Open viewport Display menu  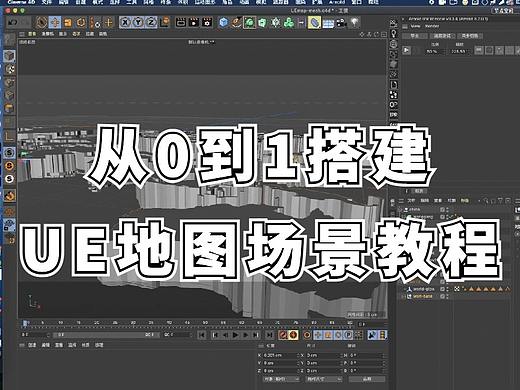(x=63, y=34)
